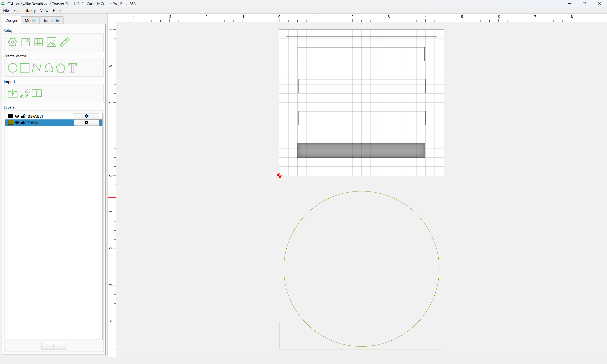Open the Design Library book icon
The height and width of the screenshot is (364, 607).
[x=37, y=93]
